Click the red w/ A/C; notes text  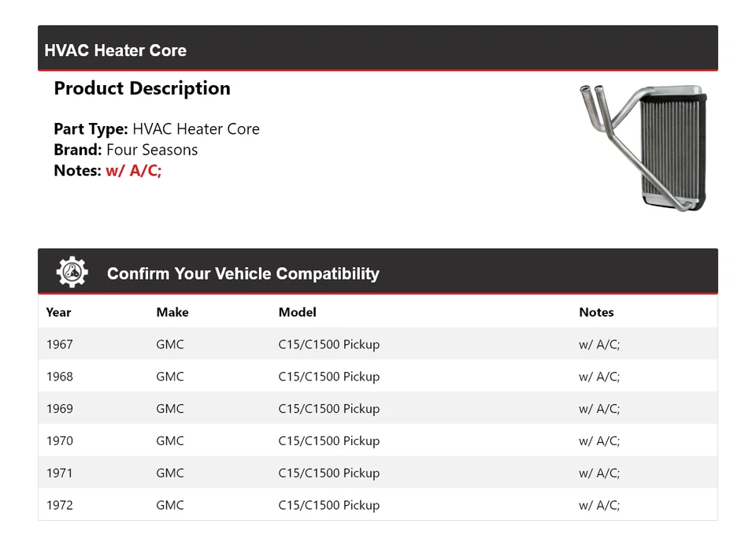(134, 170)
